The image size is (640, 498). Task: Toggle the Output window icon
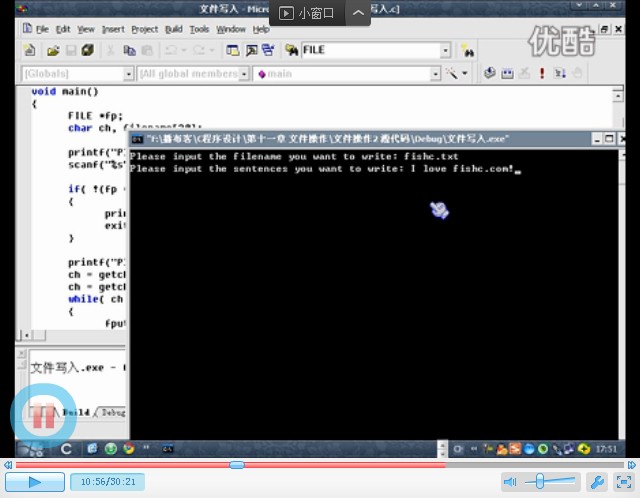[251, 50]
